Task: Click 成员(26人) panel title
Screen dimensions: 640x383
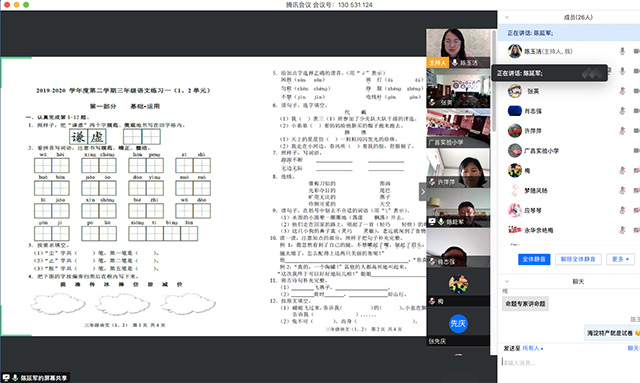Action: (578, 17)
